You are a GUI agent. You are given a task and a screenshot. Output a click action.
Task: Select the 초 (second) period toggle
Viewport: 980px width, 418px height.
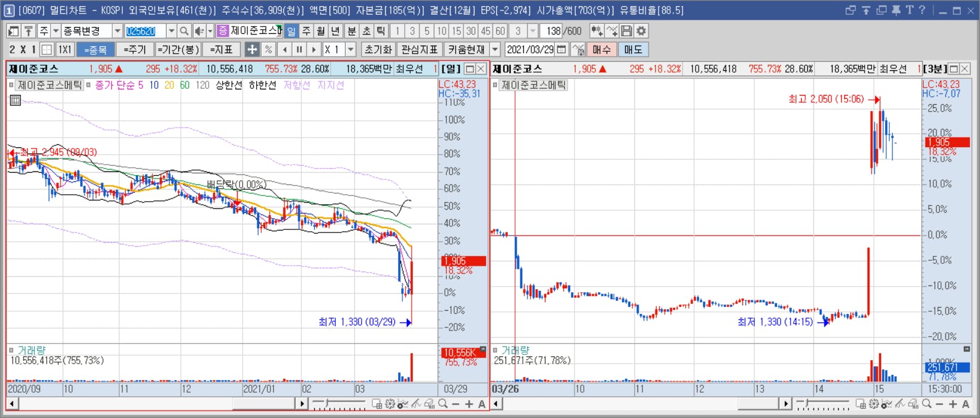(366, 31)
